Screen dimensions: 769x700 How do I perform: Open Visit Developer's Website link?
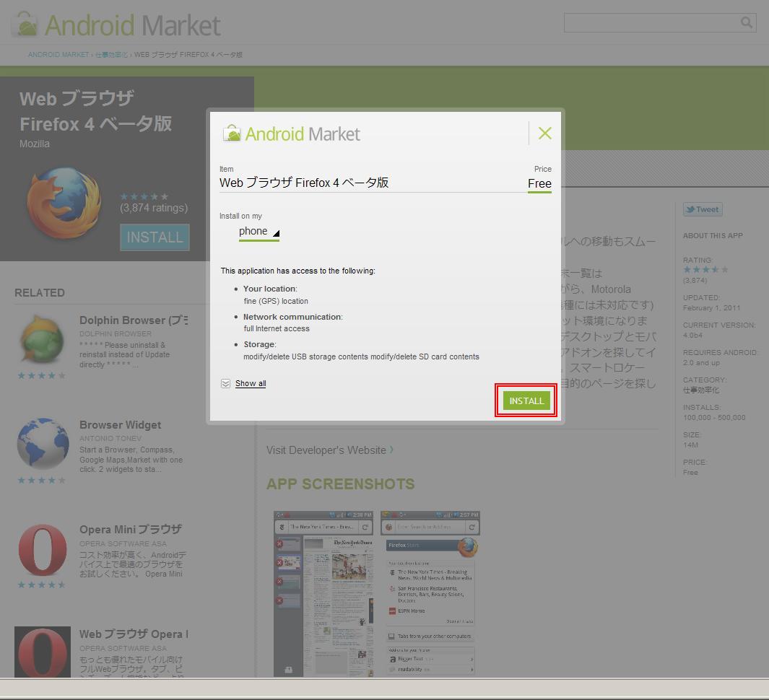[x=329, y=450]
